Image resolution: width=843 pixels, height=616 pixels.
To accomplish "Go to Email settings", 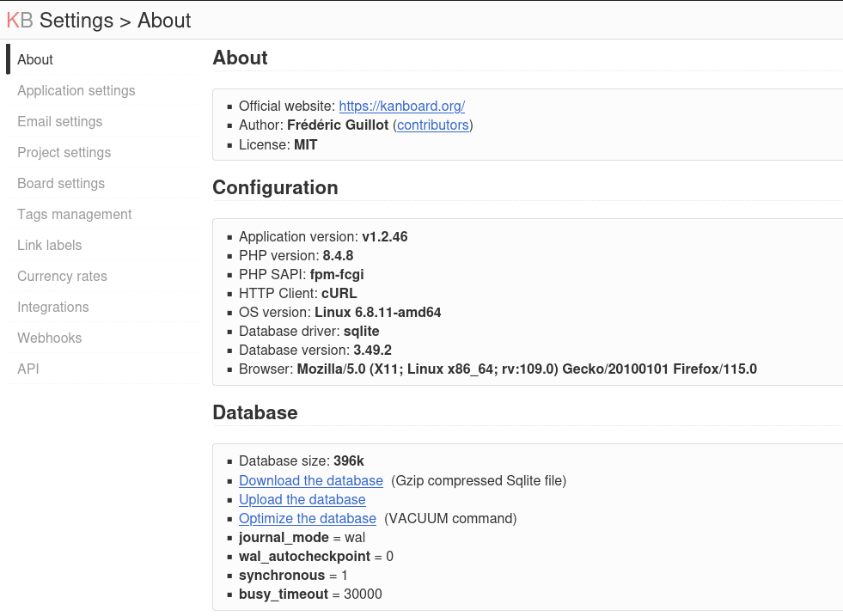I will click(59, 121).
